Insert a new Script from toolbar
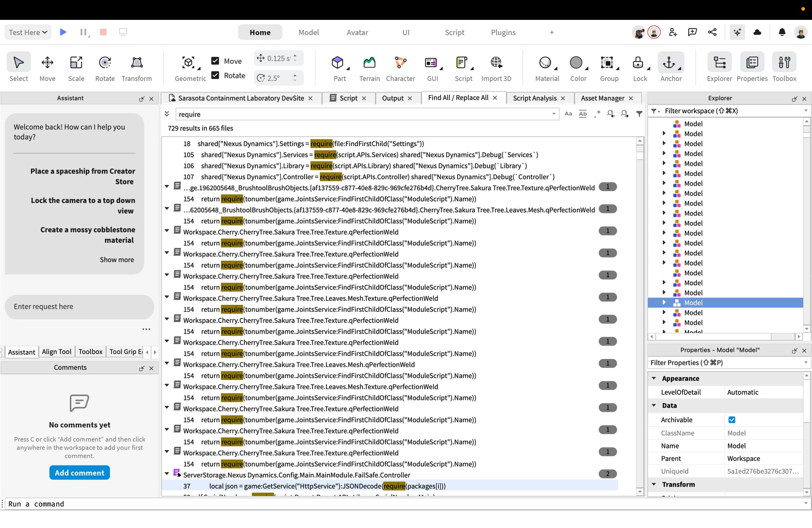Screen dimensions: 812x528 pos(464,67)
